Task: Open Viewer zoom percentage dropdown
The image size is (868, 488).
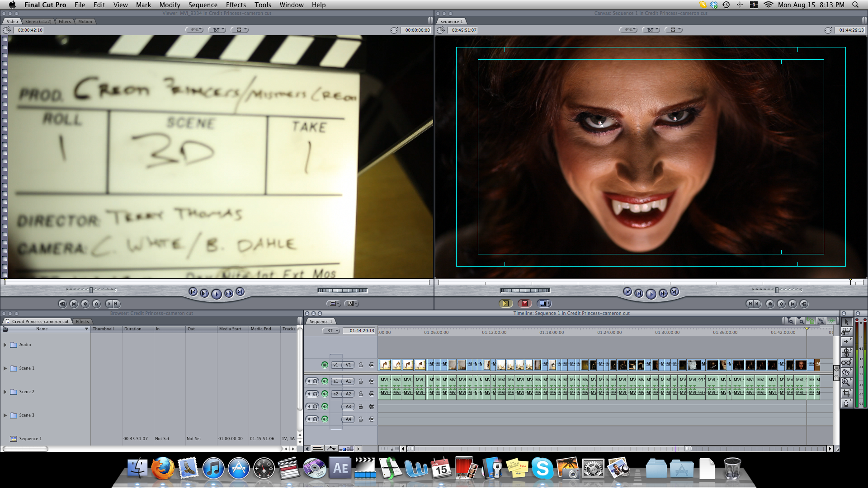Action: point(194,30)
